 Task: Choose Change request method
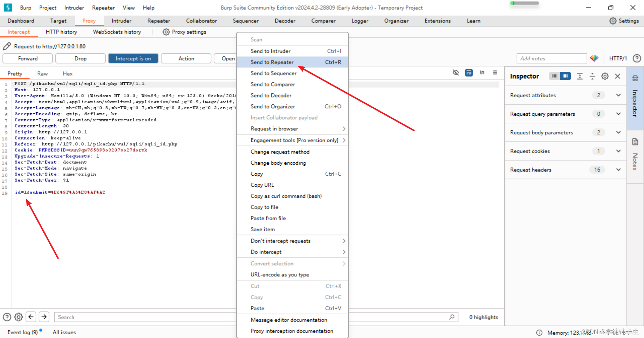point(292,152)
